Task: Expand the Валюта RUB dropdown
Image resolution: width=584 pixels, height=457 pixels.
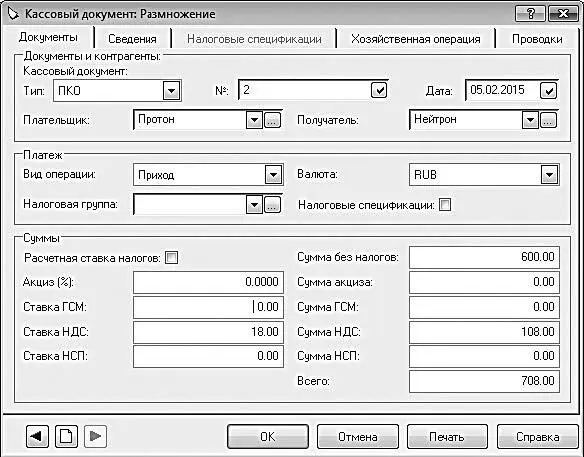Action: click(x=549, y=175)
